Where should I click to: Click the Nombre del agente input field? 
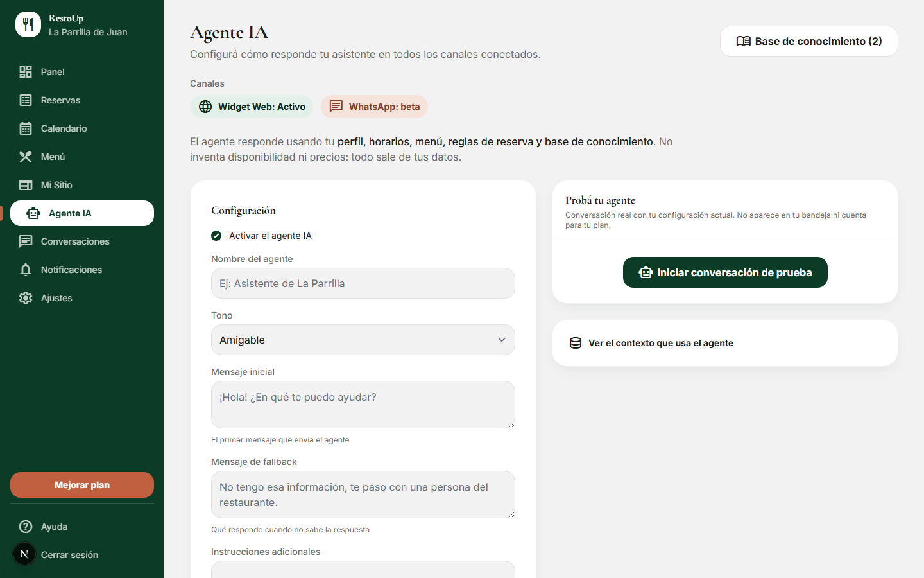point(363,283)
